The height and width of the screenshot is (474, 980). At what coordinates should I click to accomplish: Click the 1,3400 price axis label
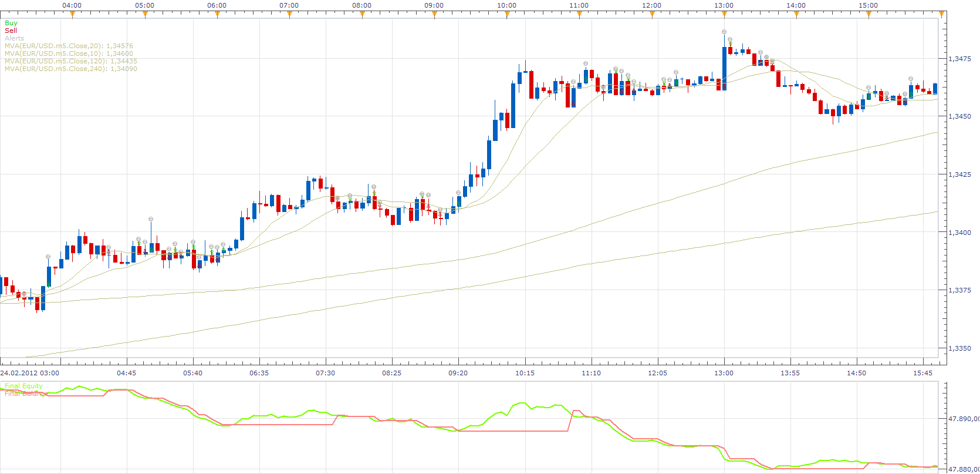[960, 233]
